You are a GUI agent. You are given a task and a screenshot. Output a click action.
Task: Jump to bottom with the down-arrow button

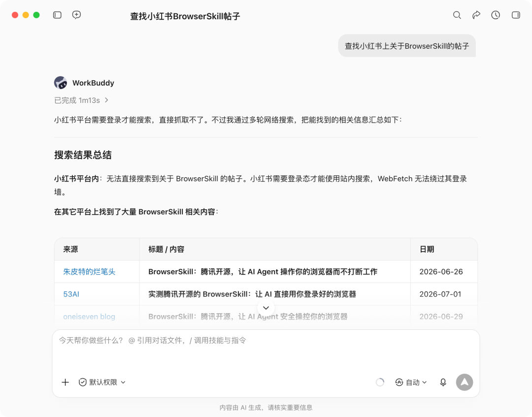pos(266,308)
